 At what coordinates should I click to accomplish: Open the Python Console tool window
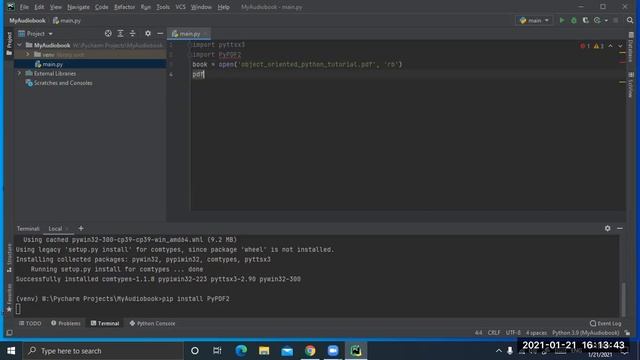[152, 323]
